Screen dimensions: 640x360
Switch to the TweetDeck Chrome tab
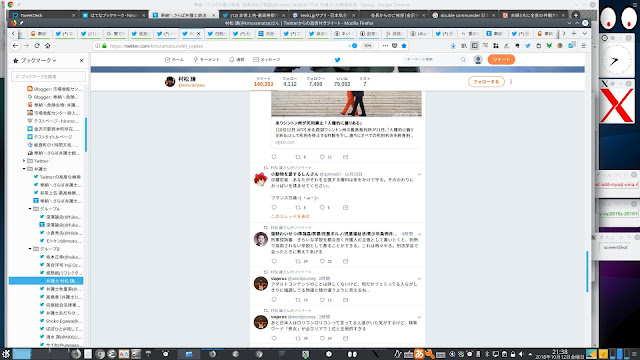pos(43,15)
